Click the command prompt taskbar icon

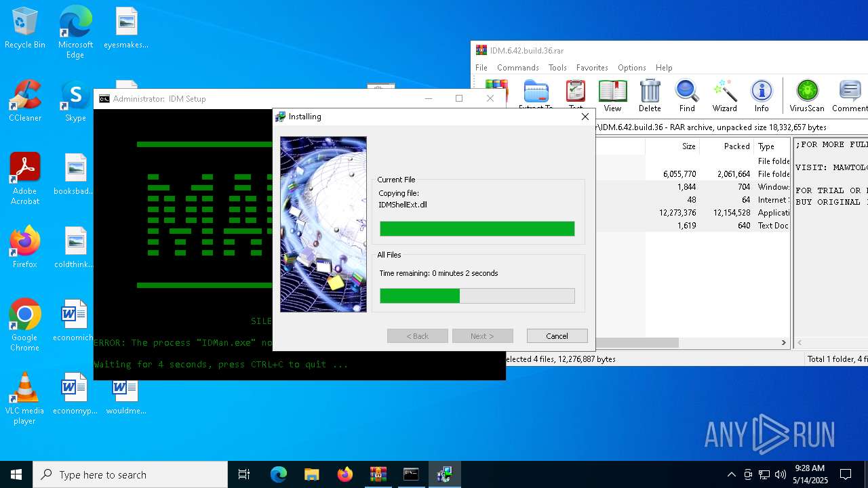tap(411, 474)
